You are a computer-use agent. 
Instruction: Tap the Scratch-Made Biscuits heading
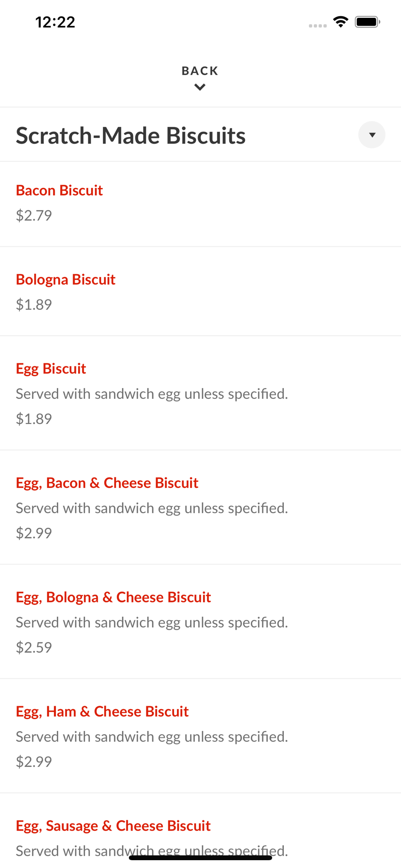click(131, 135)
